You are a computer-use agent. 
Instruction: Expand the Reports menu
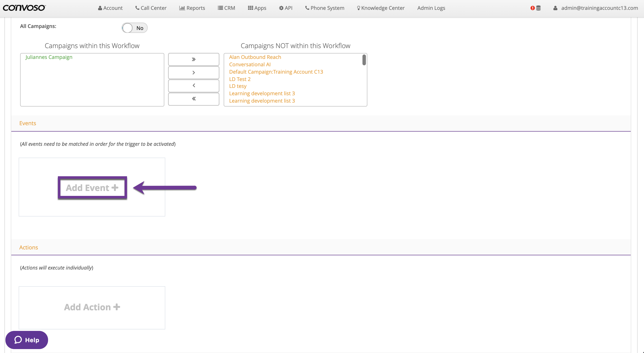tap(192, 8)
